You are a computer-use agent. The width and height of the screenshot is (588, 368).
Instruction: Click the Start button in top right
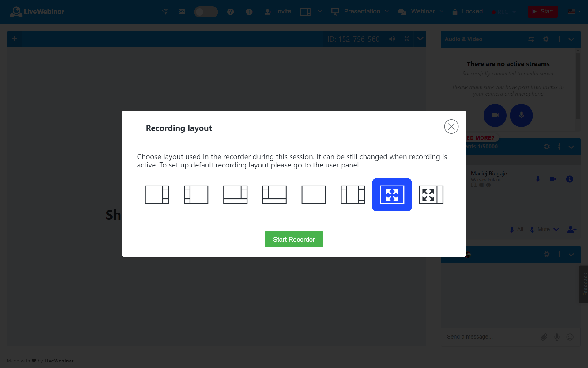pyautogui.click(x=542, y=11)
